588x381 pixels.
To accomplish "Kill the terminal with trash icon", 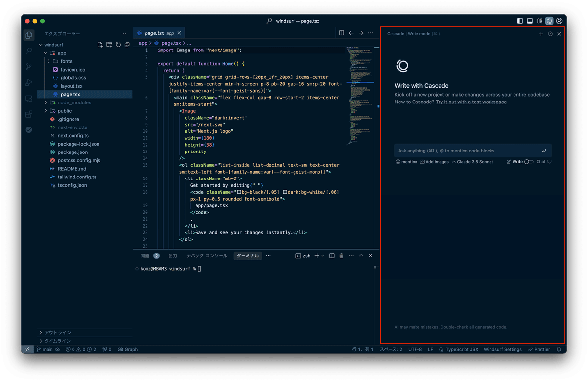I will [342, 256].
